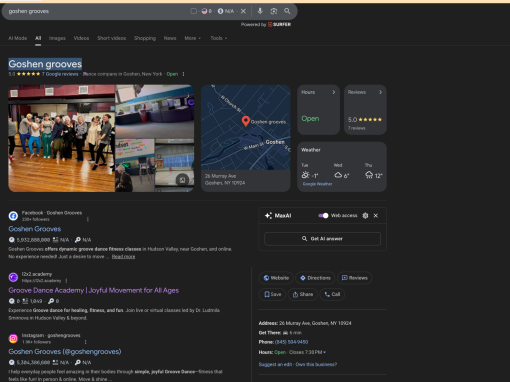Click the Instagram favicon of goshengrooves result
Image resolution: width=510 pixels, height=382 pixels.
13,339
